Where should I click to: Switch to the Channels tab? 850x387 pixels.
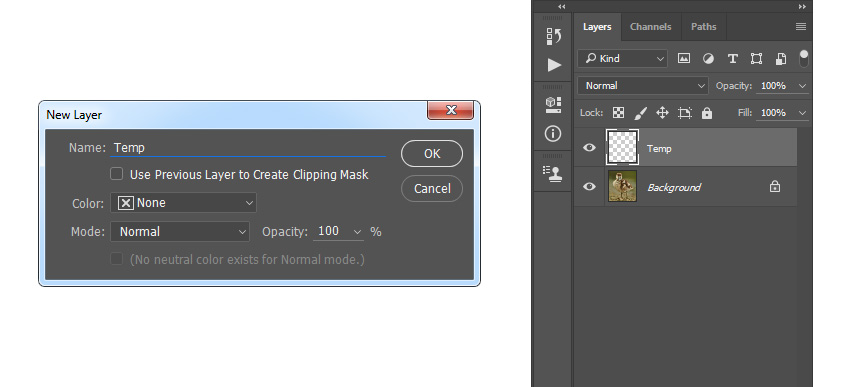[x=651, y=27]
